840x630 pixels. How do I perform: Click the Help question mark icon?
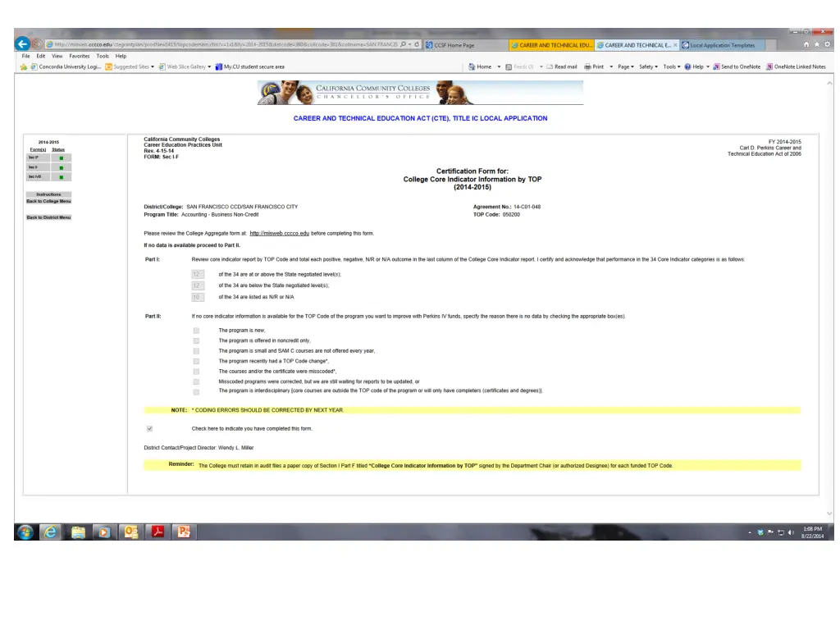click(x=687, y=67)
